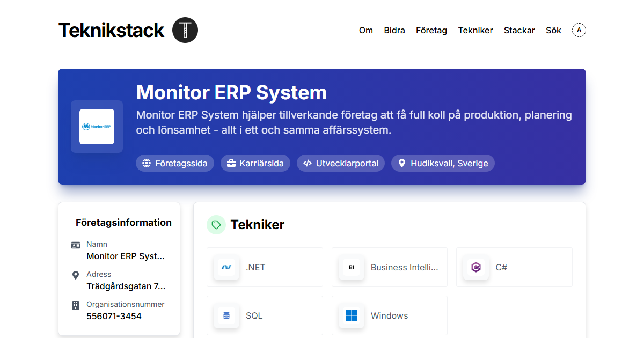Click the Monitor ERP company logo thumbnail
Viewport: 644px width, 338px height.
[x=97, y=127]
